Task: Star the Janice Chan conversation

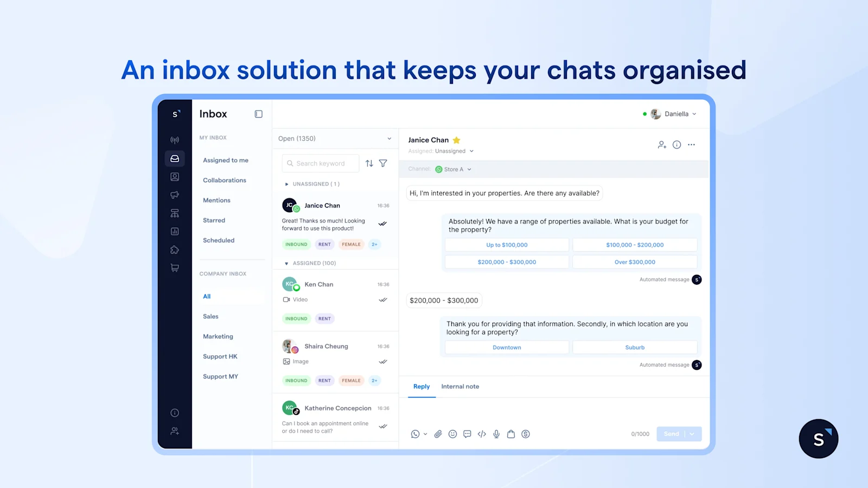Action: tap(456, 139)
